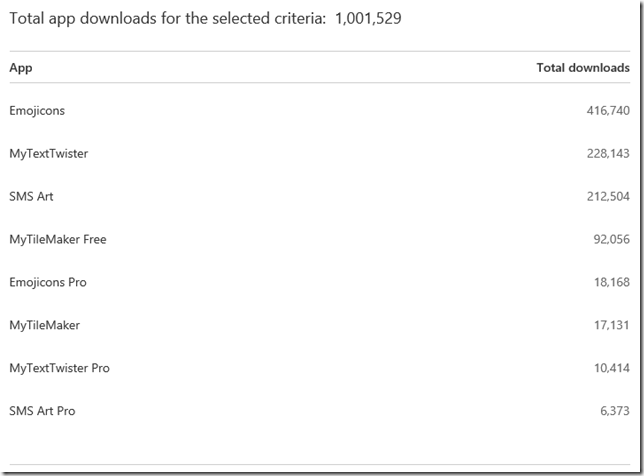Select the SMS Art app entry
The image size is (644, 476).
point(31,197)
